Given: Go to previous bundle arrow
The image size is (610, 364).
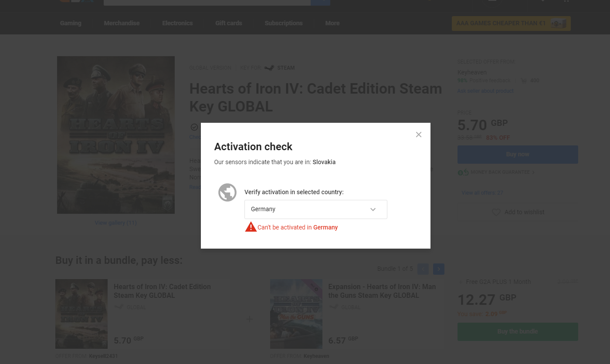Looking at the screenshot, I should coord(423,269).
